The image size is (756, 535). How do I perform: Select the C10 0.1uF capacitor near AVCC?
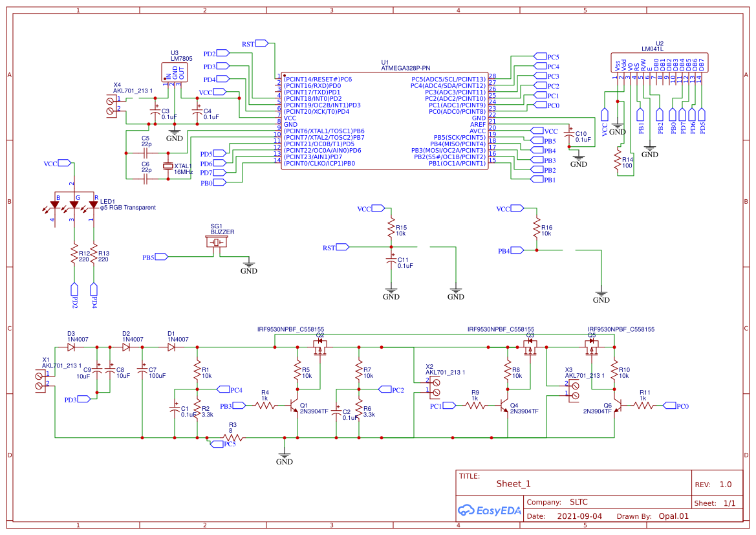click(569, 134)
